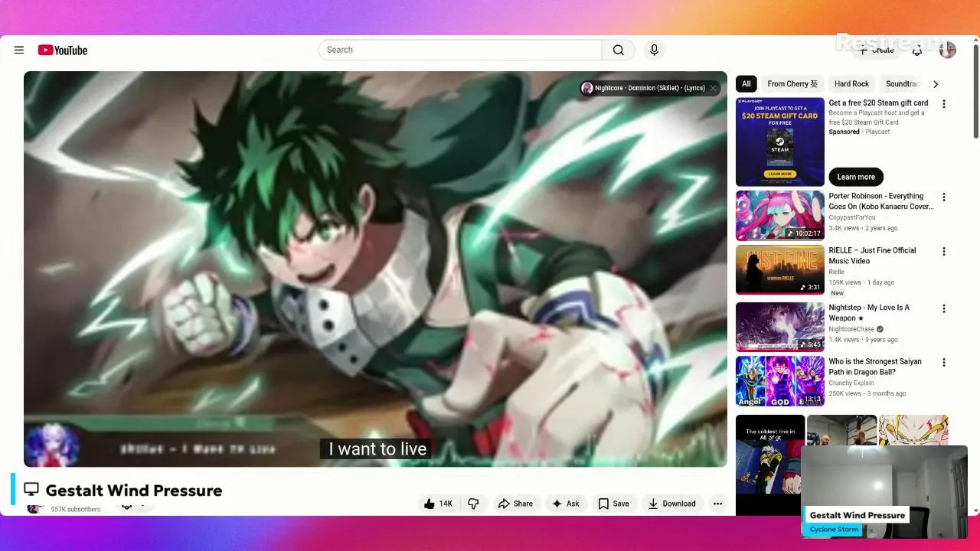980x551 pixels.
Task: Close the Nightcore Dominion info card
Action: click(x=713, y=88)
